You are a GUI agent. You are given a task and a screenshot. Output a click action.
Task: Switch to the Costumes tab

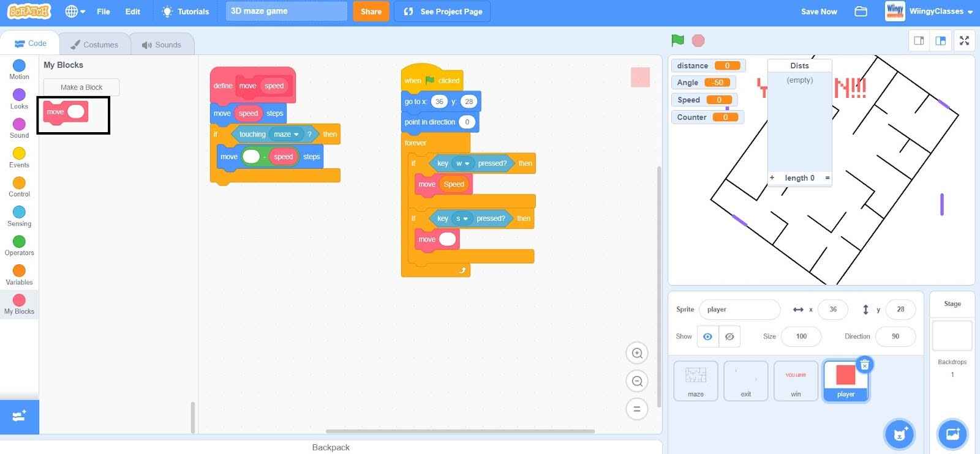pos(94,45)
